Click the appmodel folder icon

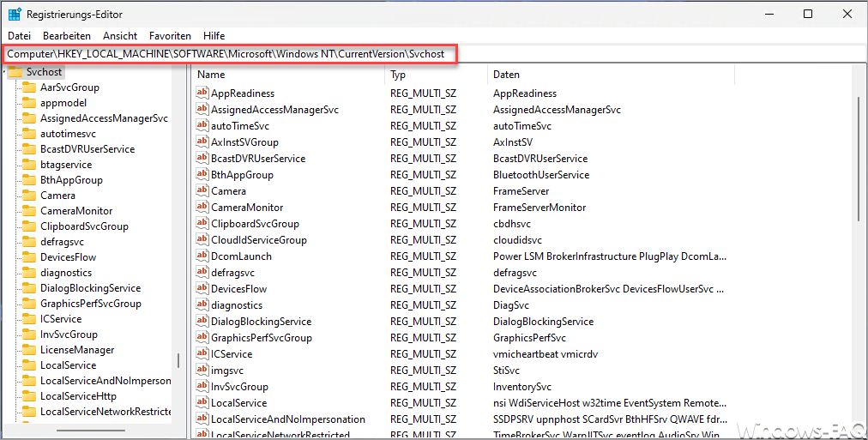pyautogui.click(x=29, y=103)
